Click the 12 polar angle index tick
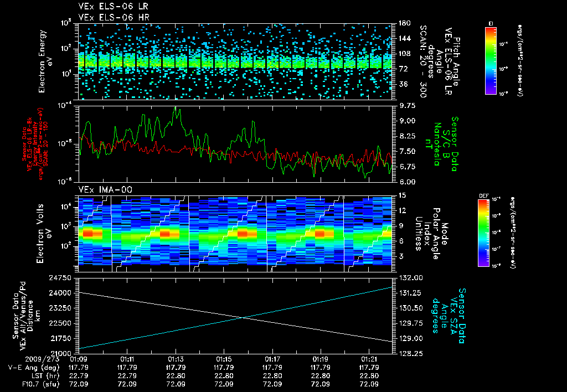Screen dimensions: 567x392 pyautogui.click(x=402, y=210)
